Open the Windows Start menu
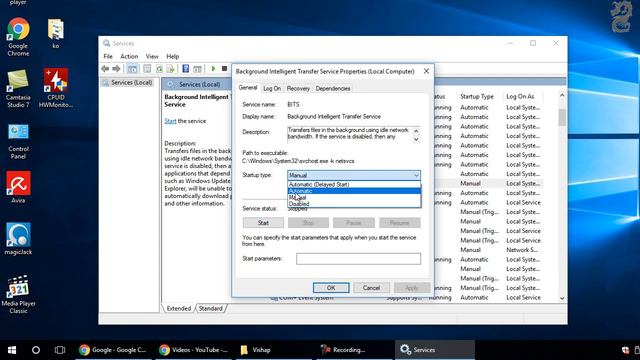 (x=12, y=350)
